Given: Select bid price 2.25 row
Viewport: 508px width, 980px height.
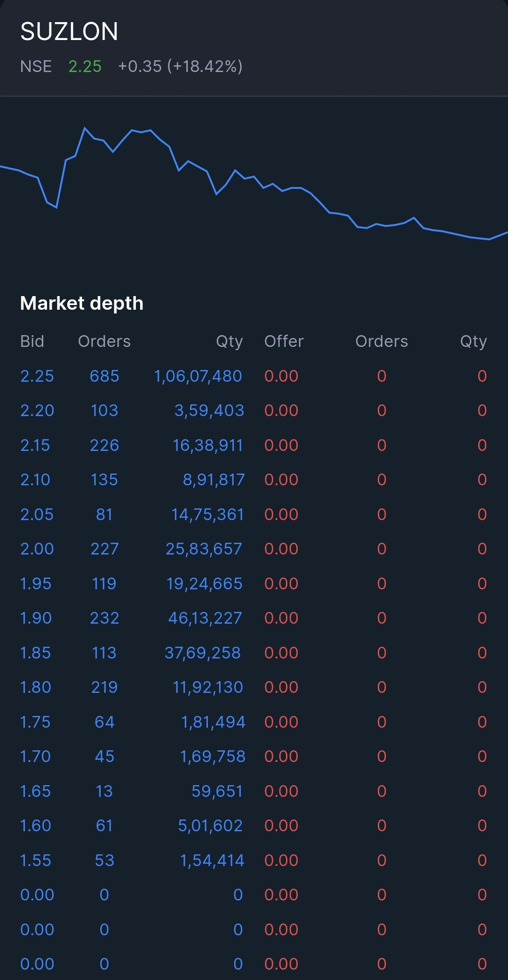Looking at the screenshot, I should click(x=37, y=376).
